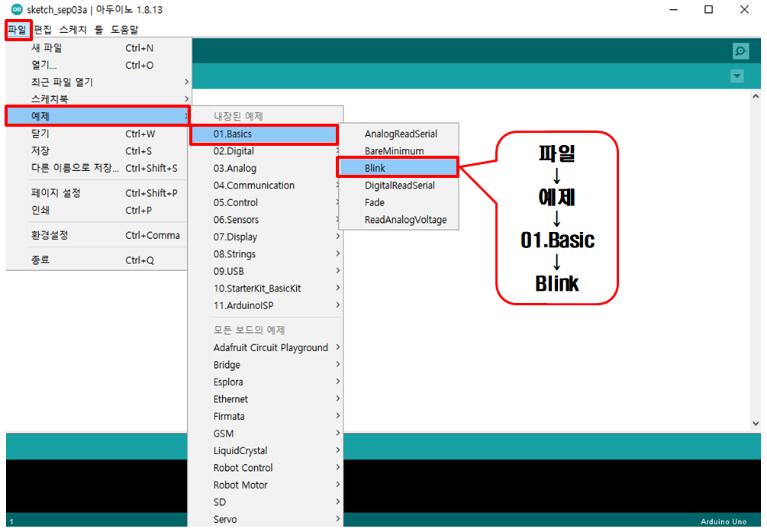This screenshot has width=767, height=532.
Task: Expand 09.USB examples submenu
Action: (x=266, y=271)
